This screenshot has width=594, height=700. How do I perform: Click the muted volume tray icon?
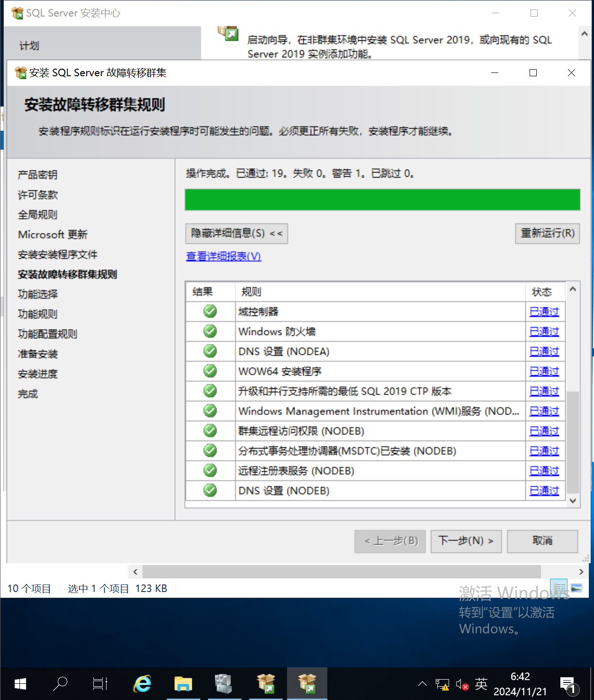[x=462, y=684]
